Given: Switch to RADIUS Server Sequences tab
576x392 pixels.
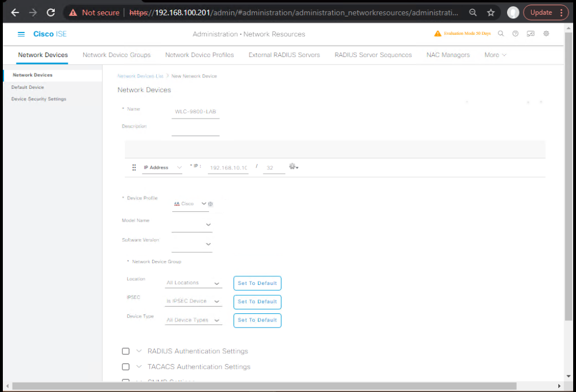Looking at the screenshot, I should point(373,55).
